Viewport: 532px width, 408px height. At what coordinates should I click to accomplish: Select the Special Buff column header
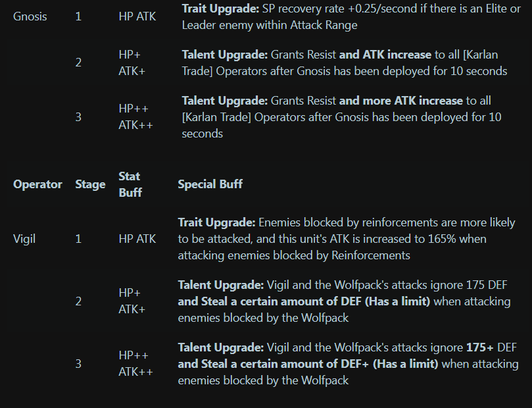(210, 184)
